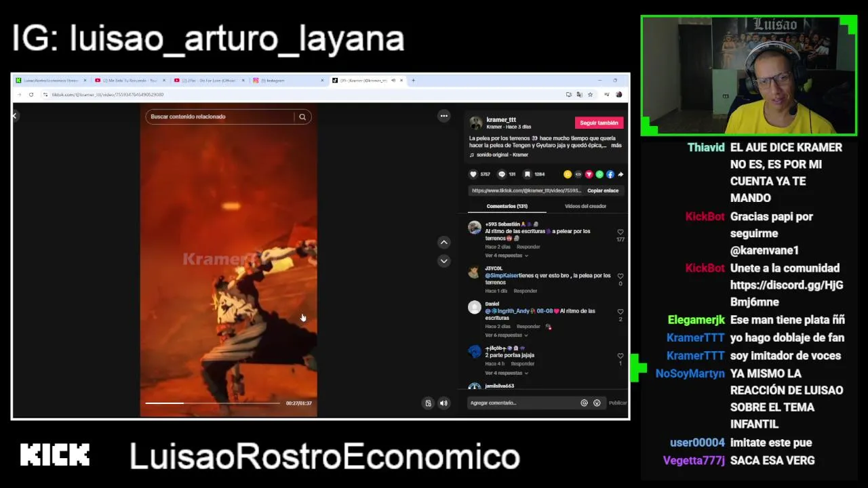
Task: Open browser profile avatar
Action: (x=619, y=94)
